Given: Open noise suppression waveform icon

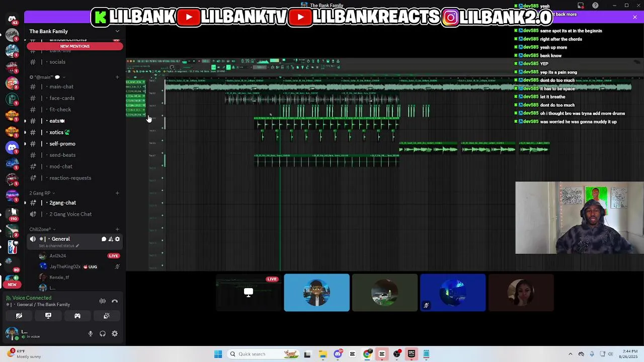Looking at the screenshot, I should [103, 301].
